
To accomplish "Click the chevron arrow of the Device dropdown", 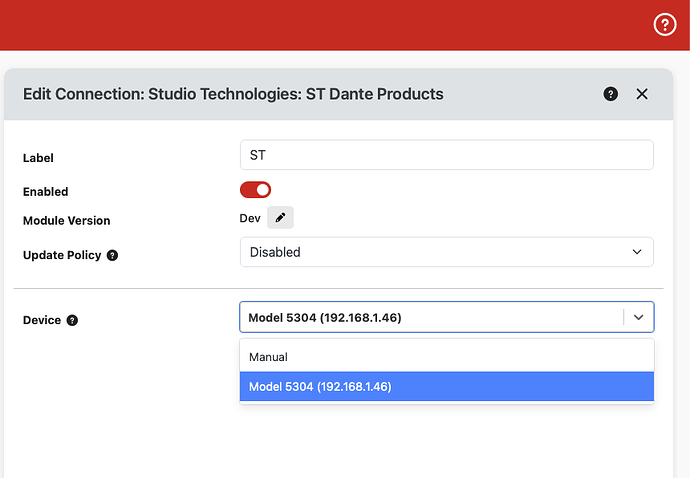I will click(x=639, y=317).
